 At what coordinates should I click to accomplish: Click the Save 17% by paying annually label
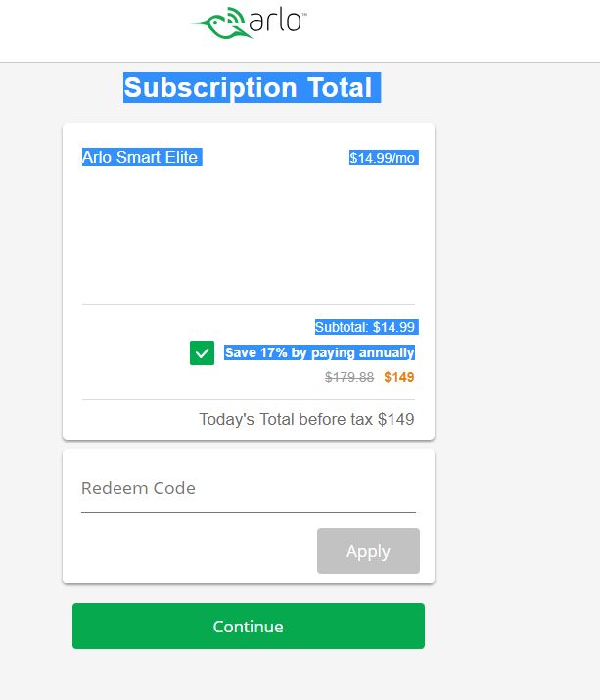[320, 352]
